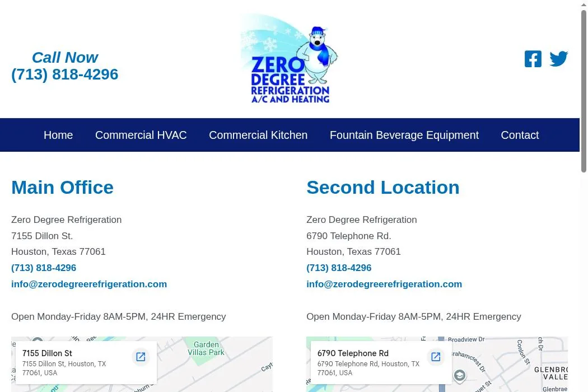
Task: Open the Twitter bird icon in the header
Action: [x=559, y=59]
